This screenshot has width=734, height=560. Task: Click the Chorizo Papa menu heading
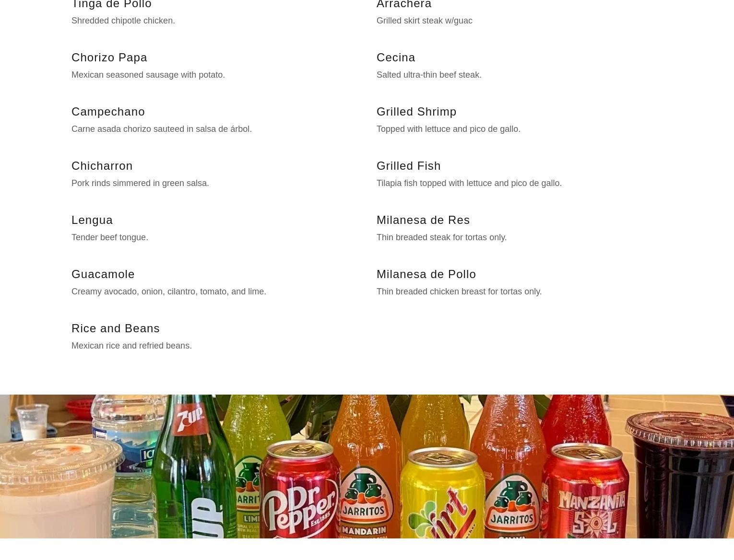(109, 57)
